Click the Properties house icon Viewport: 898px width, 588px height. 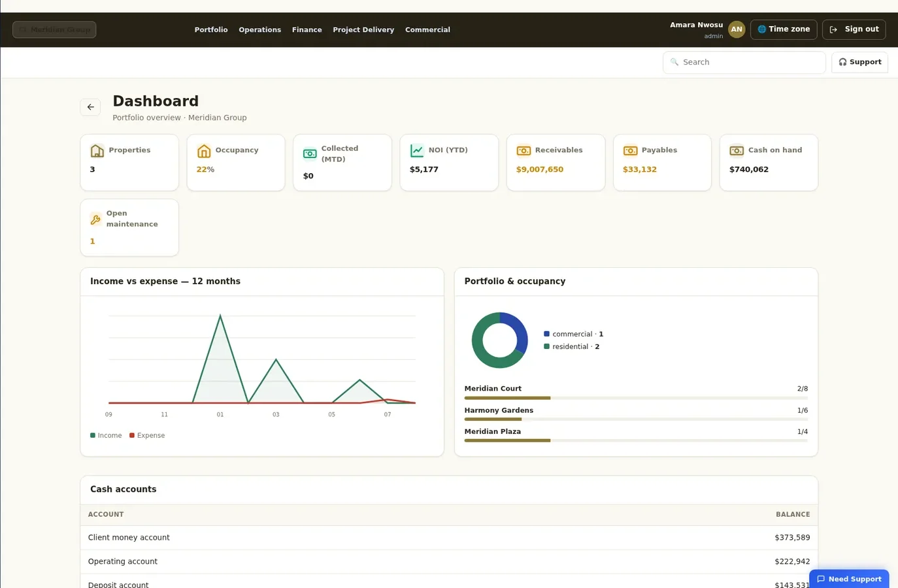(x=97, y=151)
